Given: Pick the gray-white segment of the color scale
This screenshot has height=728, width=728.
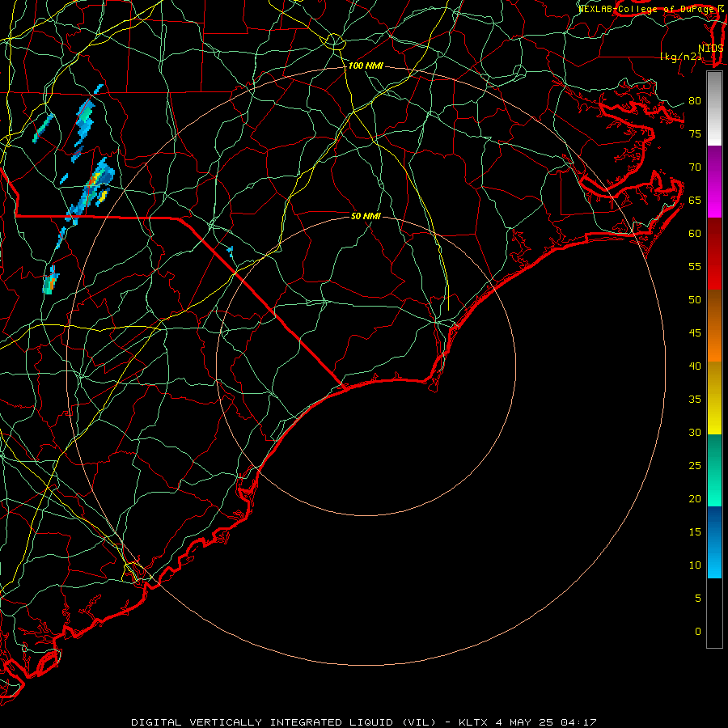Looking at the screenshot, I should tap(714, 108).
